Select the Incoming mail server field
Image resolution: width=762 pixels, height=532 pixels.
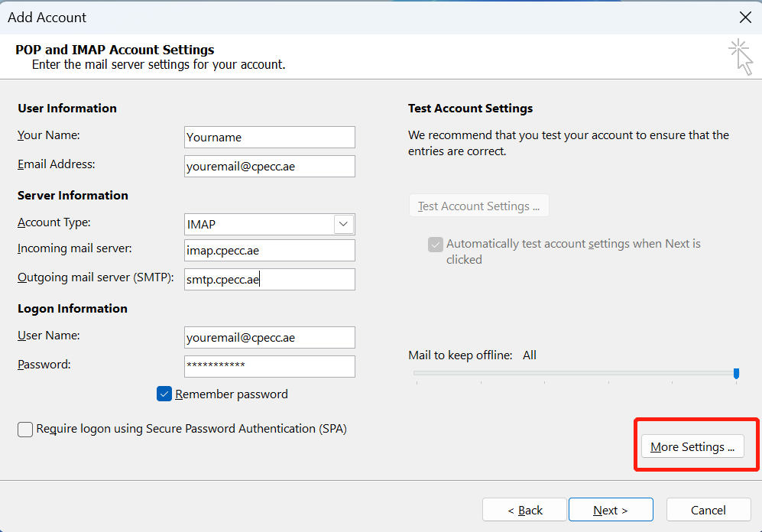tap(270, 250)
